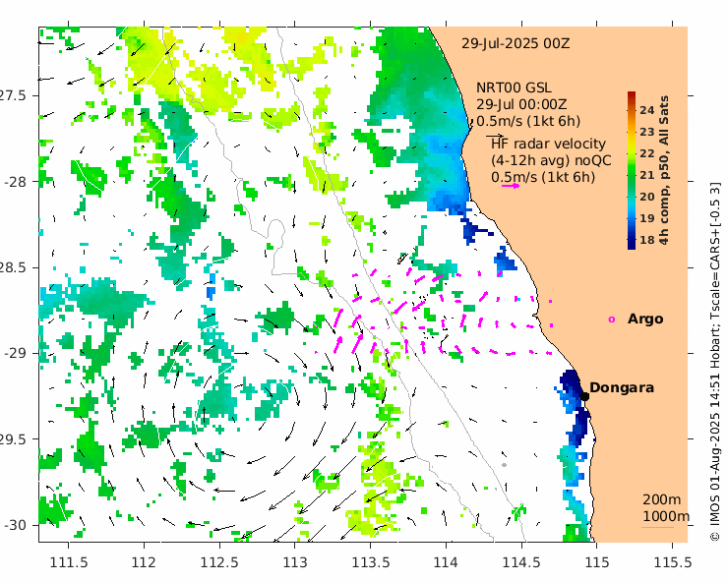This screenshot has height=582, width=728.
Task: Click colorbar tick value 23
Action: [646, 132]
